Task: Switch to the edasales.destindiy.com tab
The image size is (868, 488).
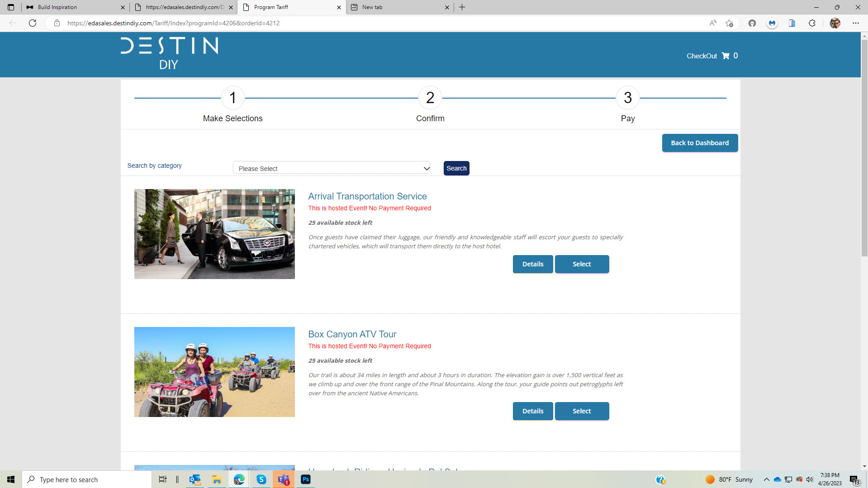Action: 185,7
